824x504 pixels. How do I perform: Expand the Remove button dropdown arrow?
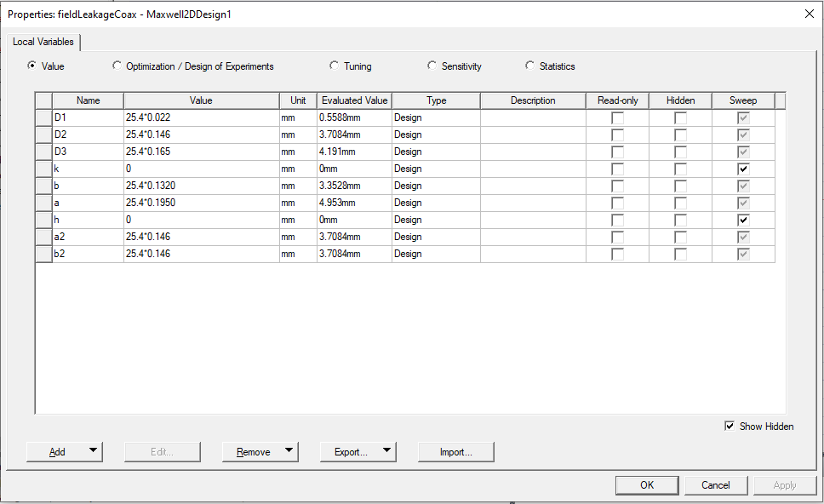click(289, 451)
